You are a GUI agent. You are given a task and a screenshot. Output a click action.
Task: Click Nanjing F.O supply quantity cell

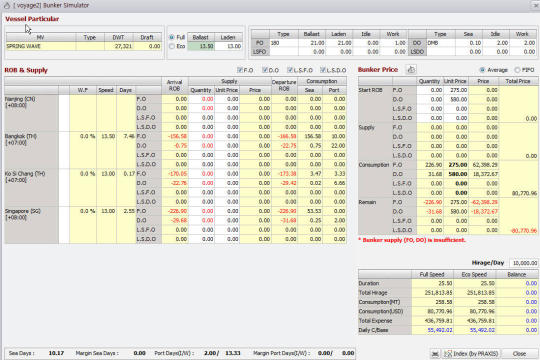click(201, 99)
